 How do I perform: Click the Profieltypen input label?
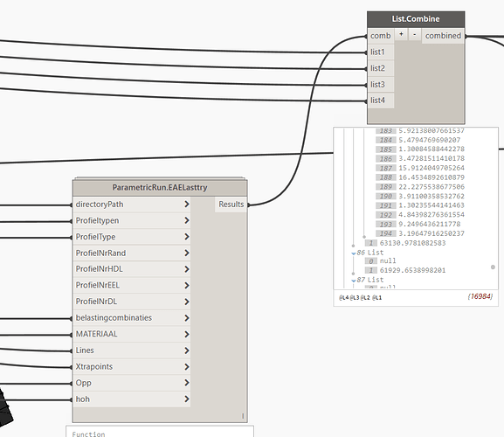(97, 220)
